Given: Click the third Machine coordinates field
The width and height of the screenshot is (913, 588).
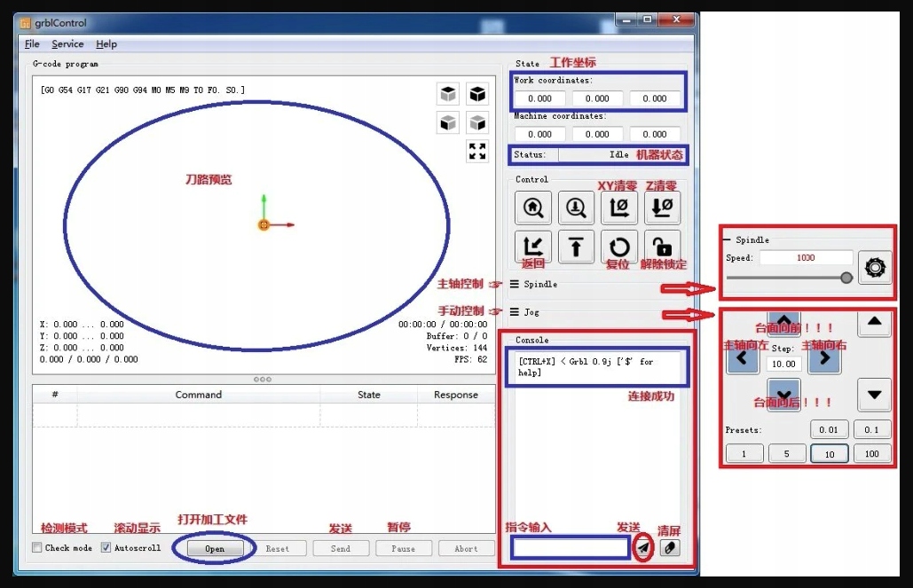Looking at the screenshot, I should coord(655,134).
